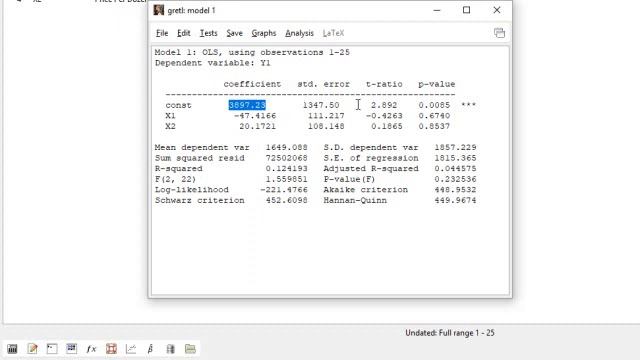This screenshot has height=360, width=640.
Task: Open dataset folder icon in toolbar
Action: (x=190, y=349)
